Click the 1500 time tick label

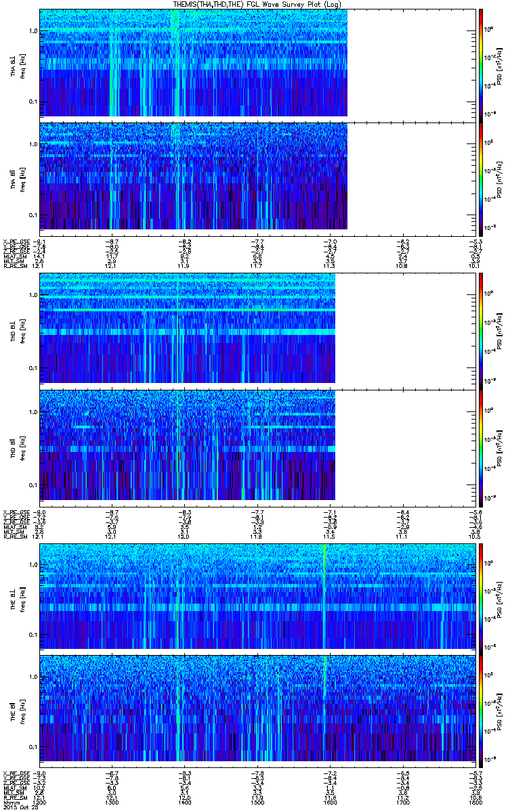pyautogui.click(x=257, y=801)
